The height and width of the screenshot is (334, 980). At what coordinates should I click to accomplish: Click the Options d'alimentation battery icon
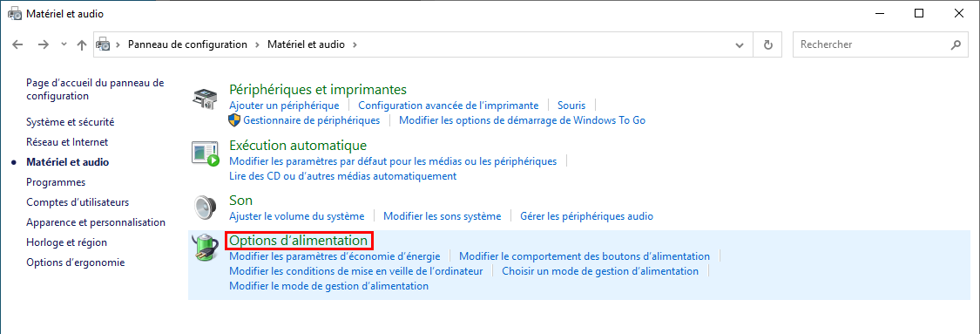205,247
